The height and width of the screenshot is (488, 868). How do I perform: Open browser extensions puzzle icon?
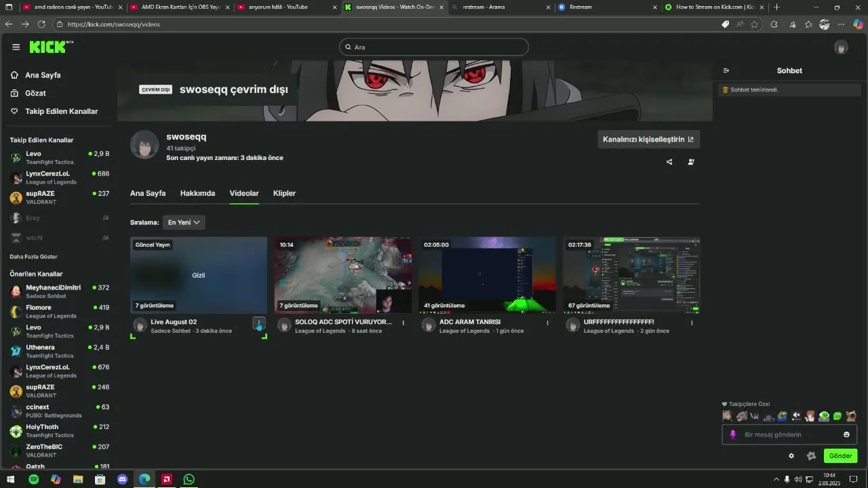tap(774, 24)
